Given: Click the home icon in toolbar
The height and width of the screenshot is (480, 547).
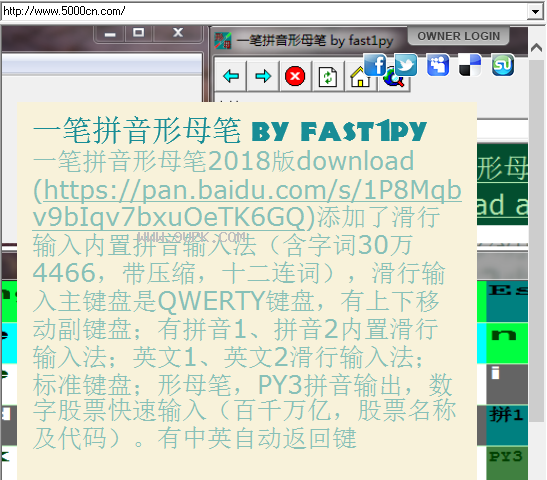Looking at the screenshot, I should (x=359, y=77).
